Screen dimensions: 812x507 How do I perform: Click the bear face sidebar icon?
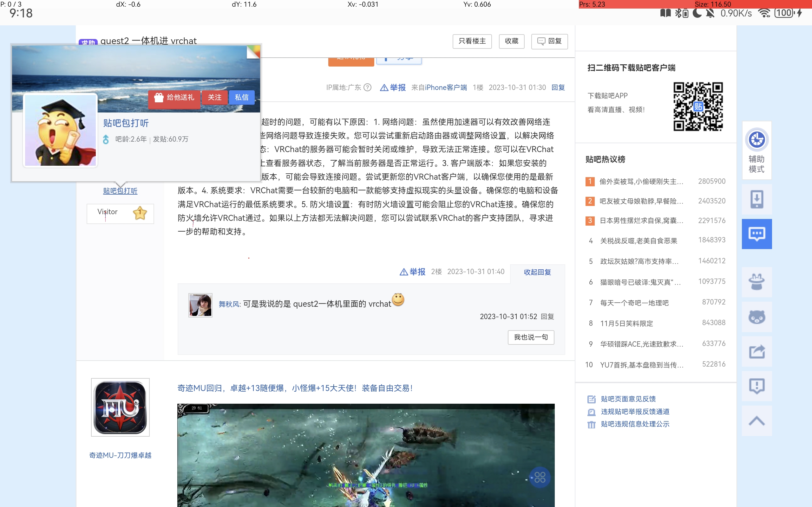(756, 317)
